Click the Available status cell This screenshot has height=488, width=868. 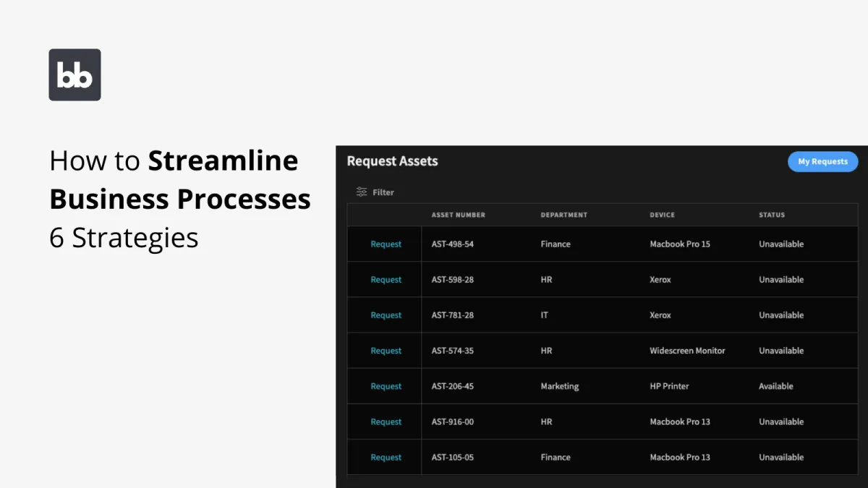(776, 386)
